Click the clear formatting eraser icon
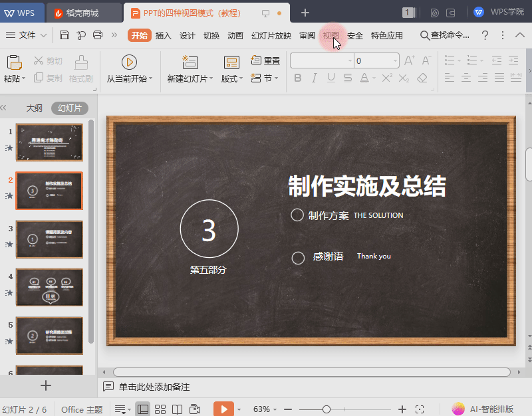The image size is (532, 416). tap(422, 78)
